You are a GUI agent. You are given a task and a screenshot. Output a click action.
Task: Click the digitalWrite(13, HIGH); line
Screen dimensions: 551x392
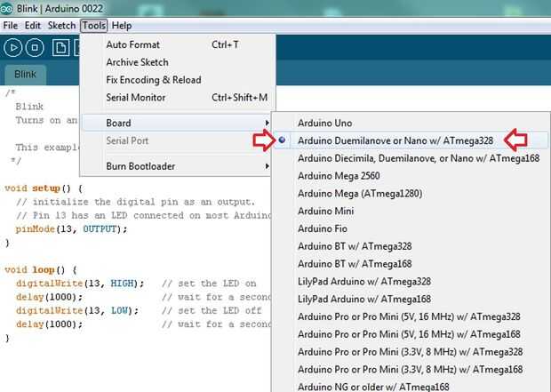(80, 284)
